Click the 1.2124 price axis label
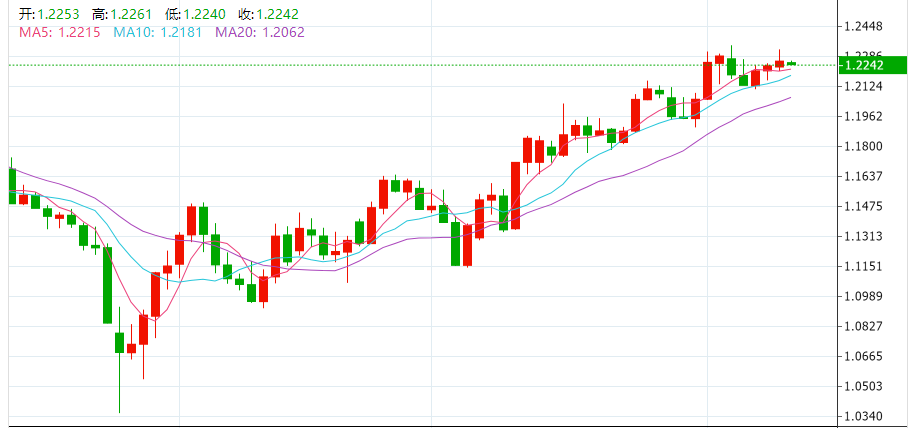The height and width of the screenshot is (428, 908). pyautogui.click(x=864, y=87)
